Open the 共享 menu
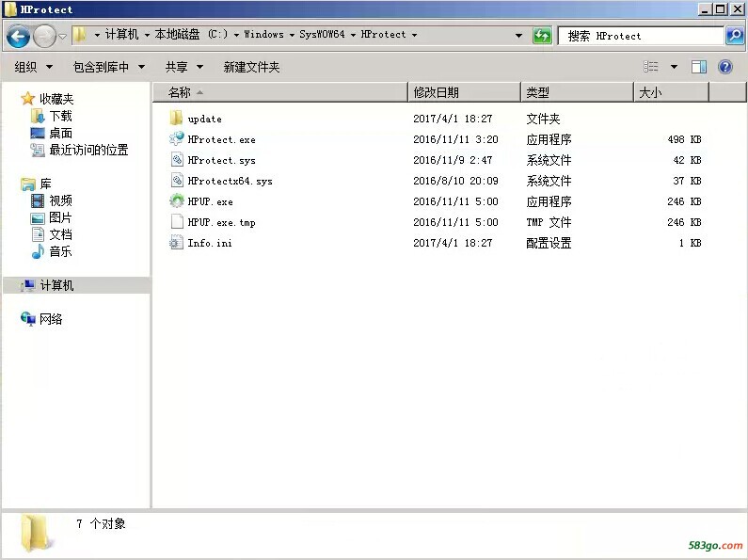Image resolution: width=748 pixels, height=560 pixels. (x=184, y=67)
